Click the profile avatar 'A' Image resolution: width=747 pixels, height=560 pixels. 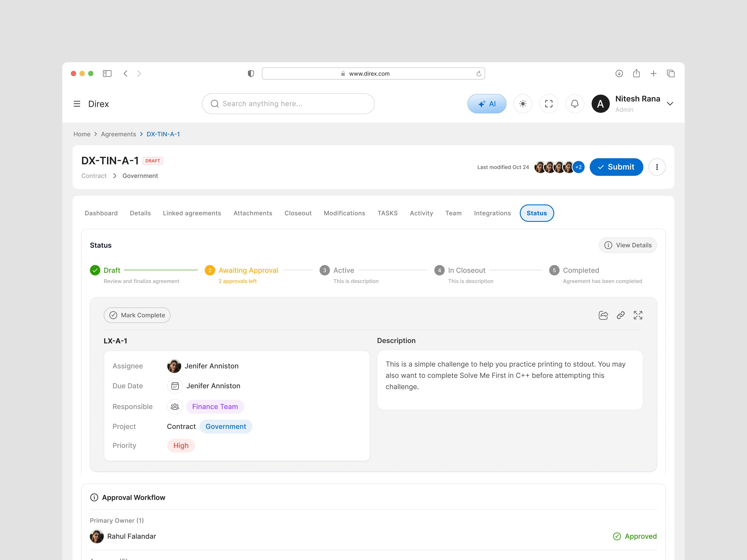tap(601, 104)
